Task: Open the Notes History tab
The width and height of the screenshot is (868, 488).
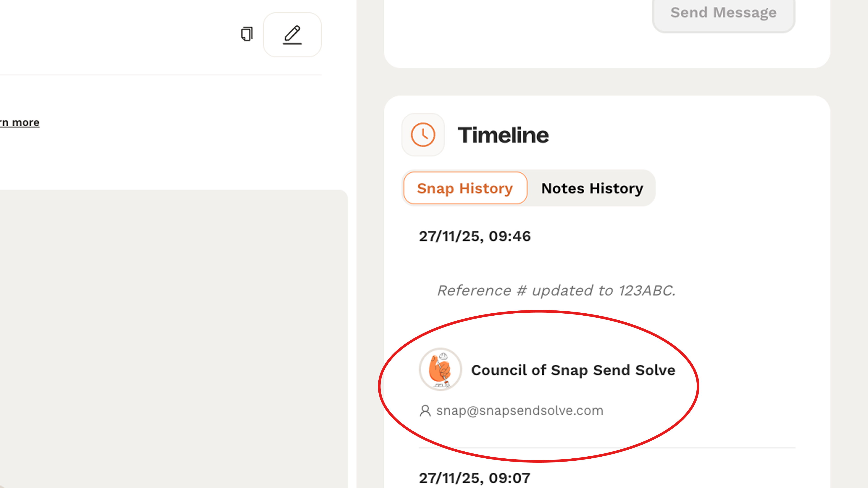Action: (x=592, y=188)
